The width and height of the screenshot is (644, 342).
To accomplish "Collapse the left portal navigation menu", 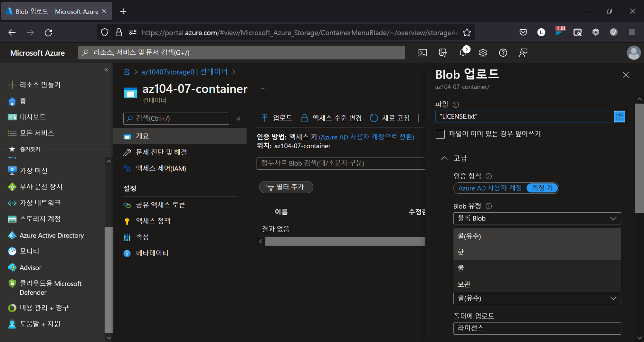I will [x=106, y=70].
